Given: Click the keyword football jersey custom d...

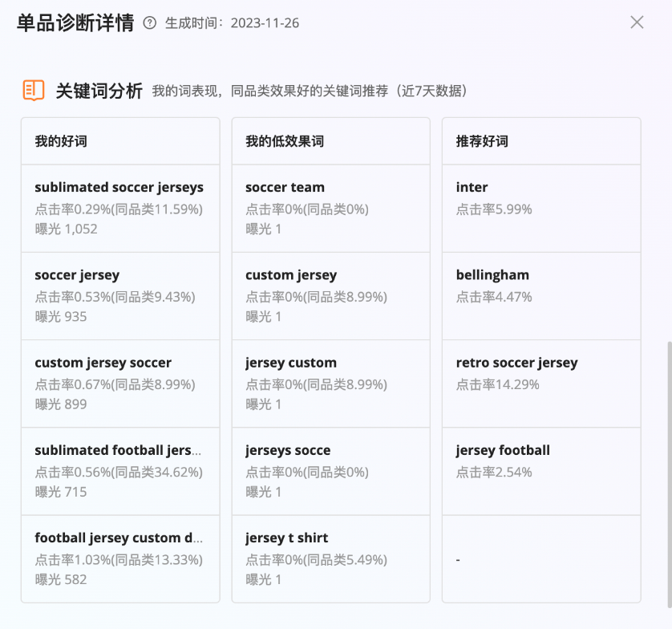Looking at the screenshot, I should [119, 538].
